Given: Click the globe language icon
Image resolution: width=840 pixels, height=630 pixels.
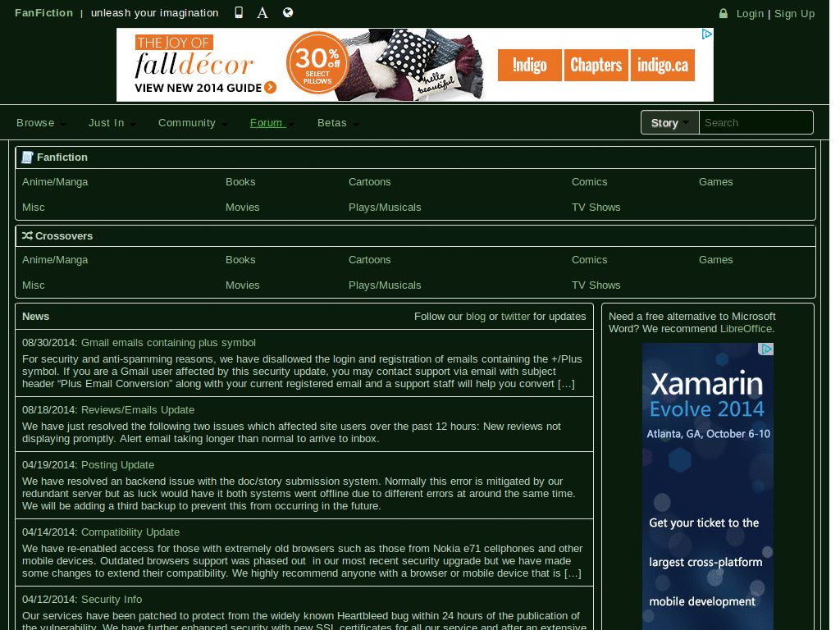Looking at the screenshot, I should (x=288, y=12).
